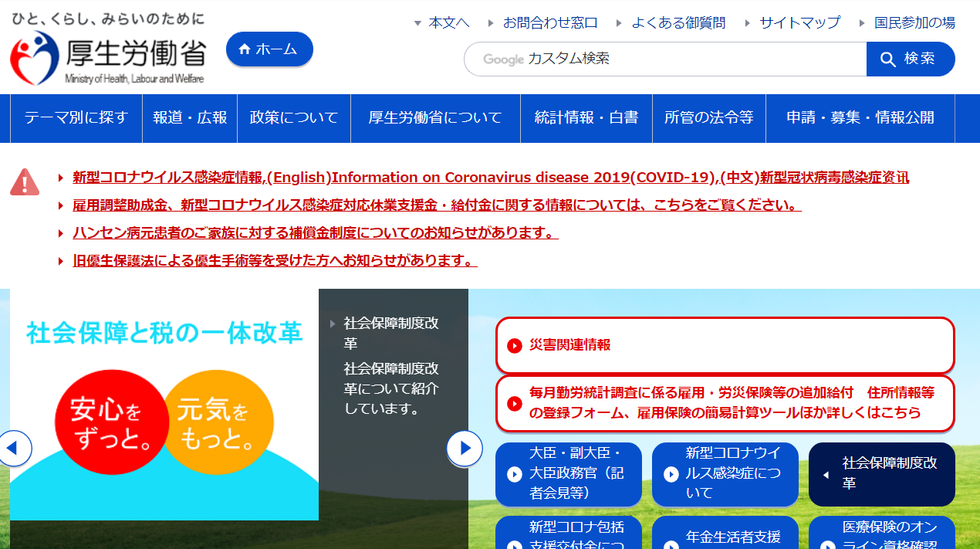Open 大臣・副大臣・大臣政務官 記者会見等 button

tap(569, 474)
